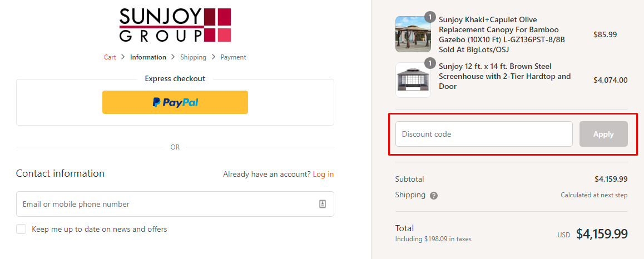The height and width of the screenshot is (259, 644).
Task: Click the quantity badge on canopy item
Action: [429, 17]
